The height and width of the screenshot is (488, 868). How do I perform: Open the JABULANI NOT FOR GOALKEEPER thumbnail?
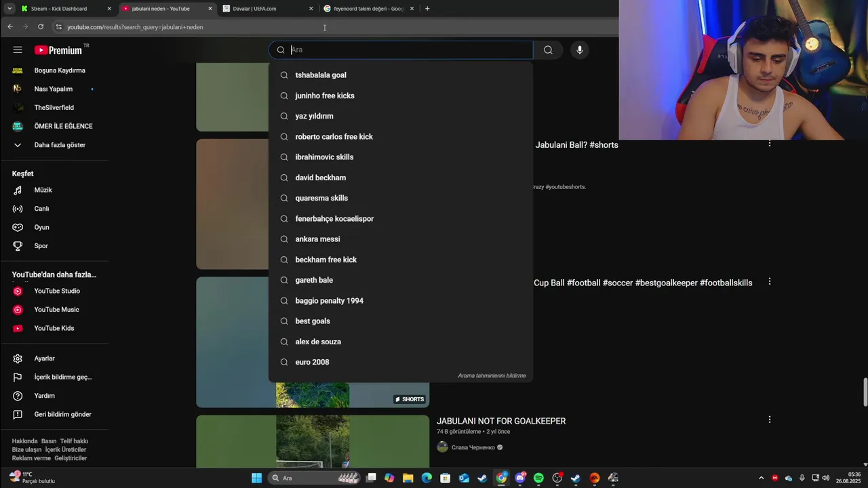(313, 441)
